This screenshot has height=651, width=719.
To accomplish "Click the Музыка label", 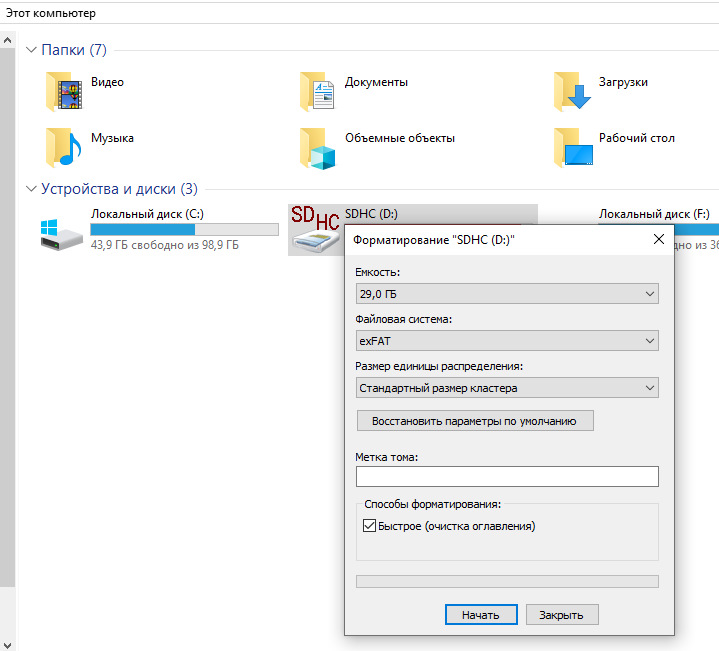I will click(112, 138).
